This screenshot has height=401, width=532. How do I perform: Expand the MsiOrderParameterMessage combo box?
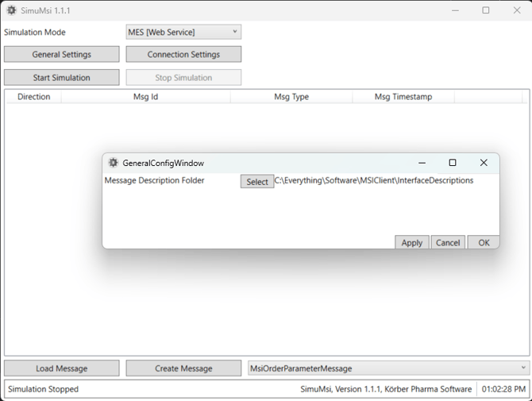click(388, 368)
